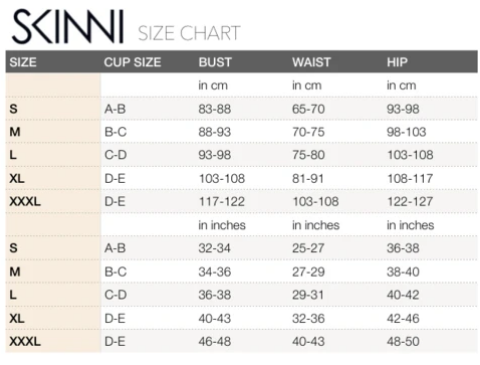Select the SIZE column header
This screenshot has height=365, width=480.
(23, 62)
